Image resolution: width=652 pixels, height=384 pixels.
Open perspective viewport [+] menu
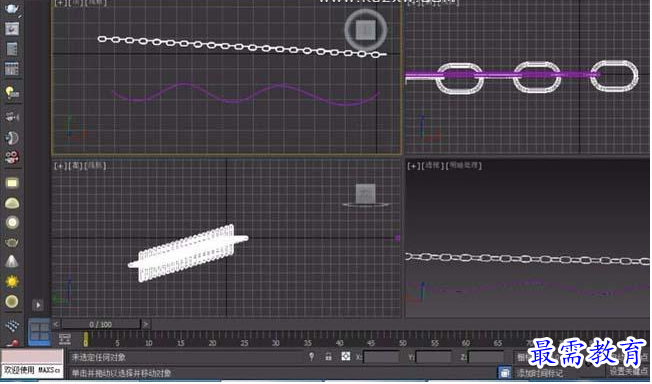[x=414, y=166]
